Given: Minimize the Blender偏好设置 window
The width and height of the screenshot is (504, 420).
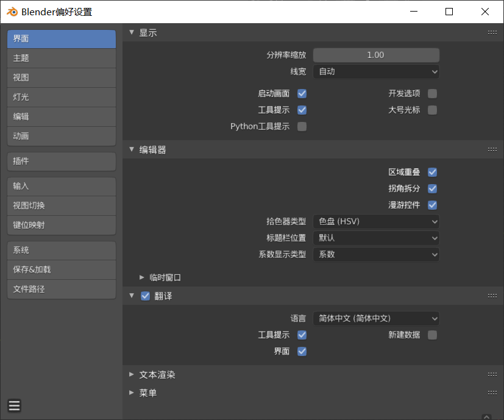Looking at the screenshot, I should (x=414, y=12).
